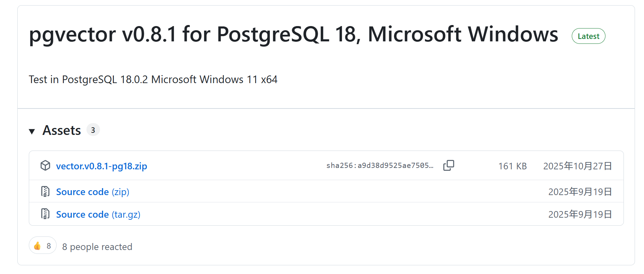Download vector.v0.8.1-pg18.zip
This screenshot has height=274, width=644.
coord(101,166)
